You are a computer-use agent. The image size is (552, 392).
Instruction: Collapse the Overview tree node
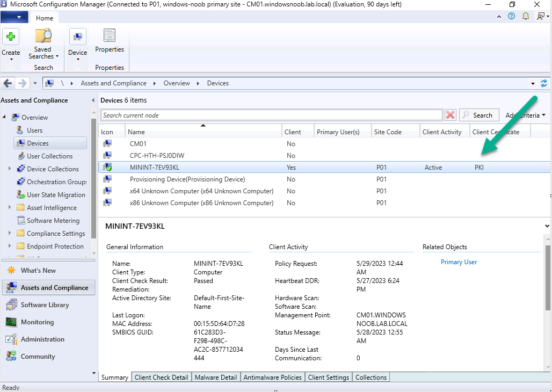coord(4,117)
